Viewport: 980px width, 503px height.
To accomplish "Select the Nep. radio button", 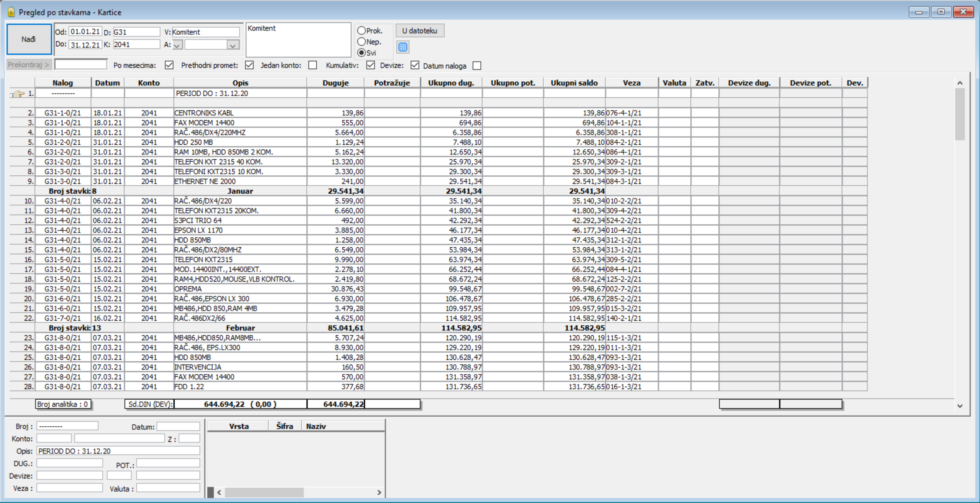I will [x=361, y=41].
